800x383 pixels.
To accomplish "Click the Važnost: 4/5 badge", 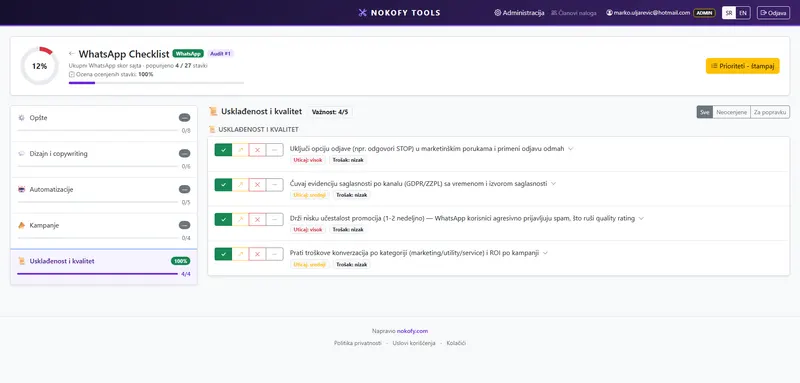I will click(330, 112).
